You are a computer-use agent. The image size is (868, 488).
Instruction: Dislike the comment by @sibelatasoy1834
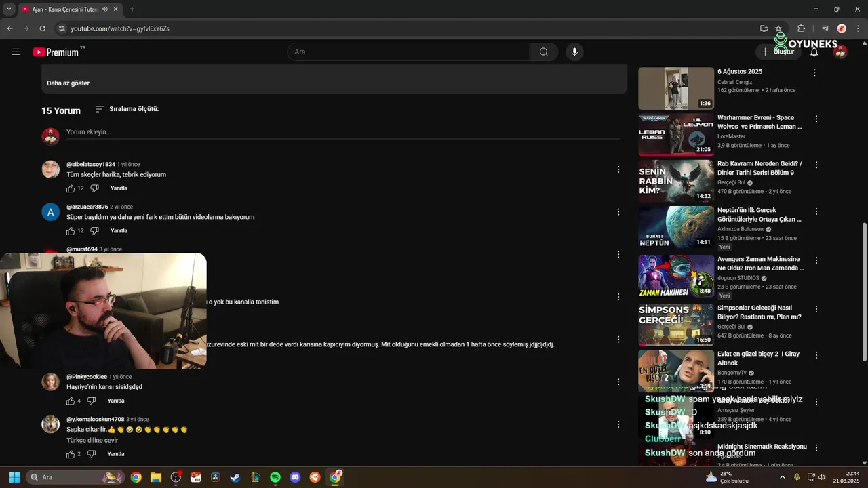coord(95,188)
